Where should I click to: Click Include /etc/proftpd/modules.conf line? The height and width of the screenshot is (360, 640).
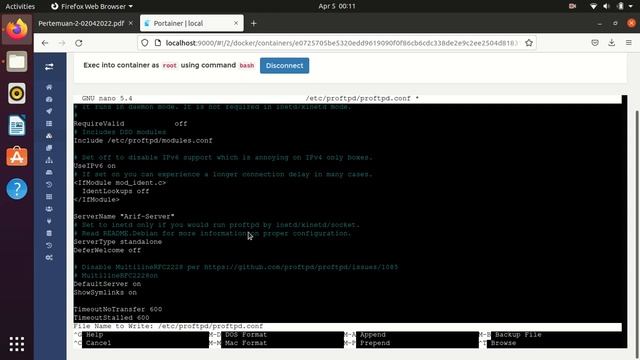143,141
